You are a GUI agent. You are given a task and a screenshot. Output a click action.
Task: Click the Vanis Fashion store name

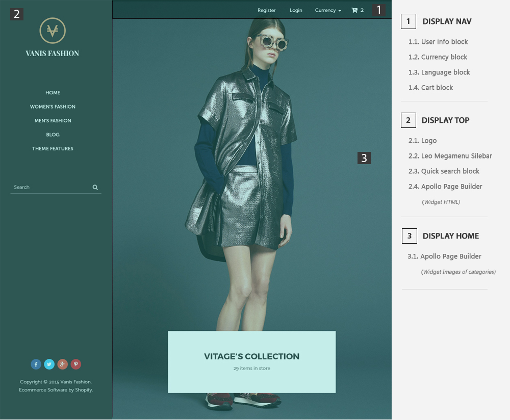coord(53,54)
